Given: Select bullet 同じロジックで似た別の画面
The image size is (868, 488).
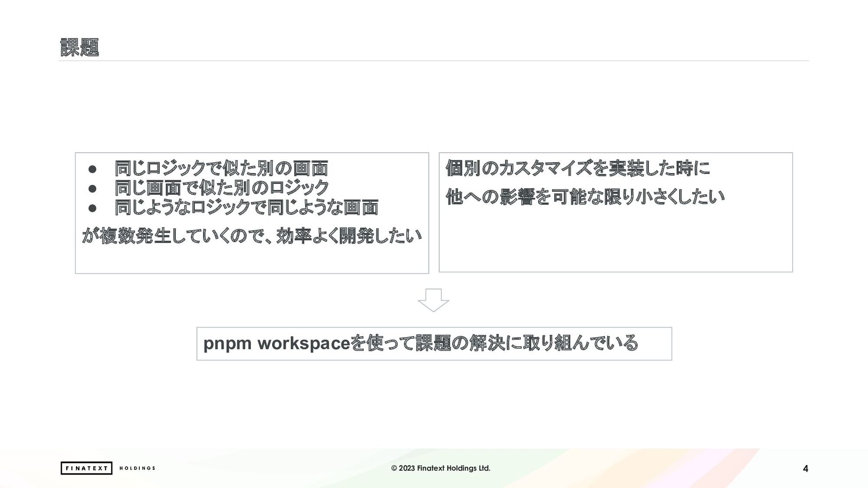Looking at the screenshot, I should click(x=221, y=168).
